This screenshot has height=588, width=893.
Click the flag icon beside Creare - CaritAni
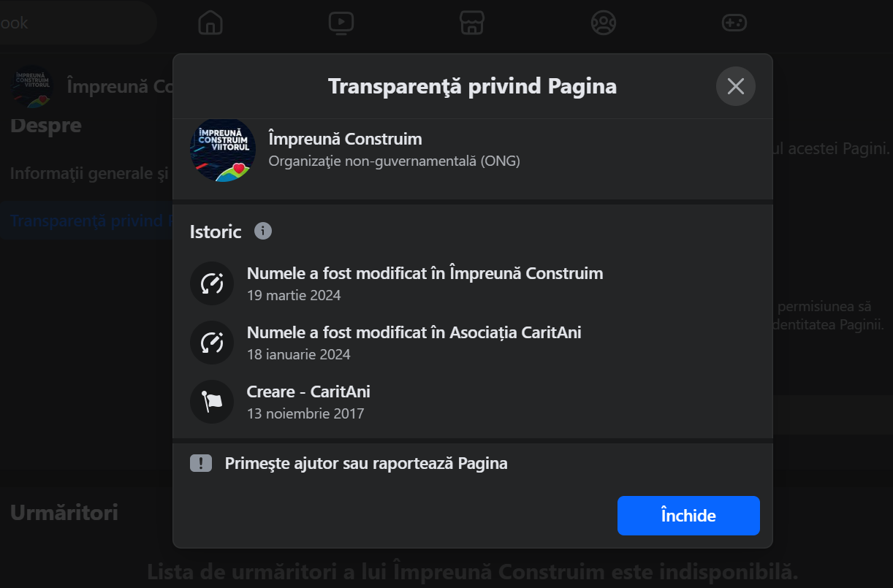point(212,401)
